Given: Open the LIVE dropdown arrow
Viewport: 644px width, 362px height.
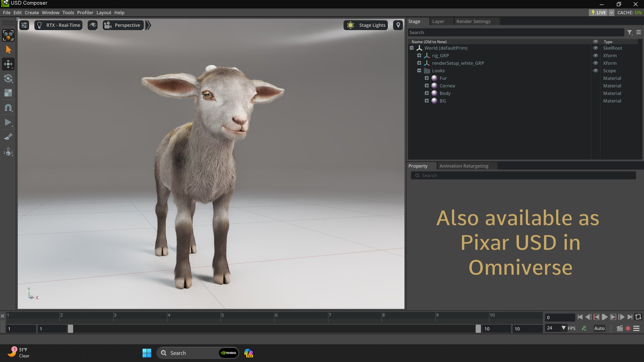Looking at the screenshot, I should (x=611, y=13).
